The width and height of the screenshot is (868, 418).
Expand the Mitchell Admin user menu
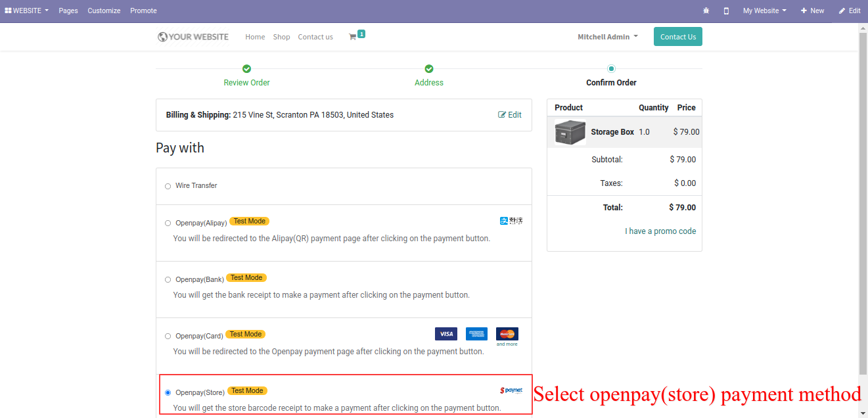(608, 37)
